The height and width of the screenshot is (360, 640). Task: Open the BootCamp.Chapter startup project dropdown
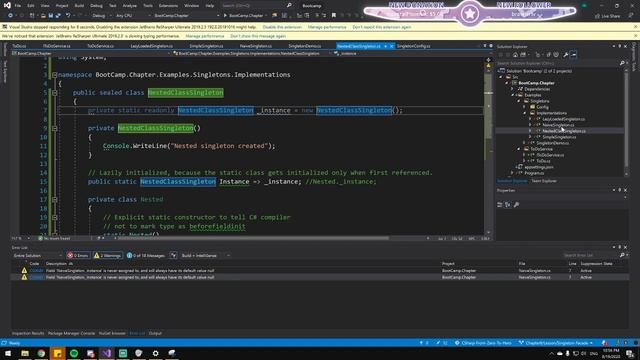coord(186,16)
